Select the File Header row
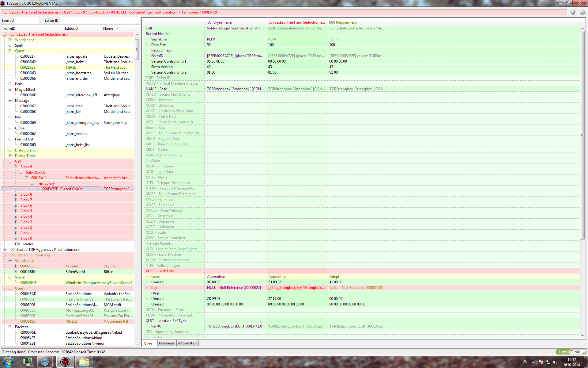The image size is (588, 368). 68,244
